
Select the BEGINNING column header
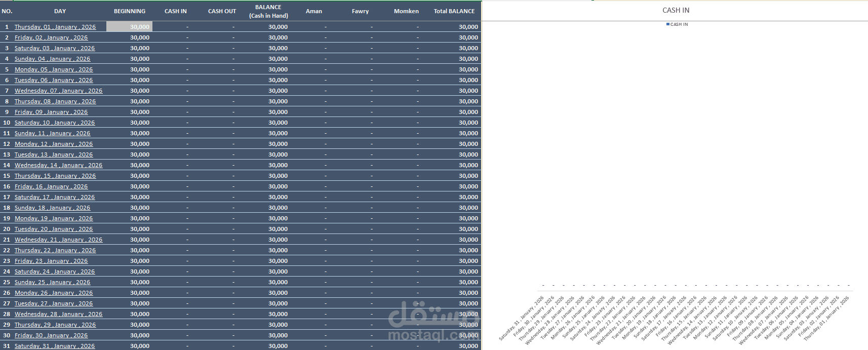coord(130,11)
